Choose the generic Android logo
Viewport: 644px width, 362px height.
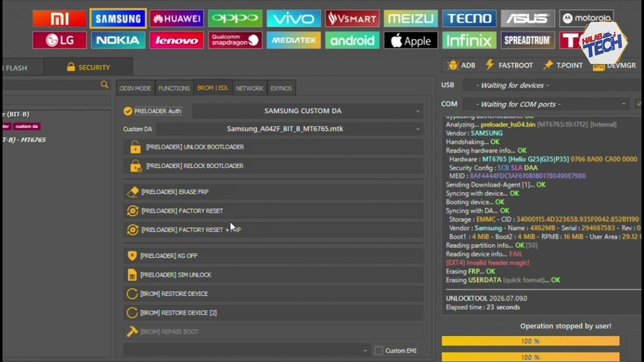pos(352,40)
